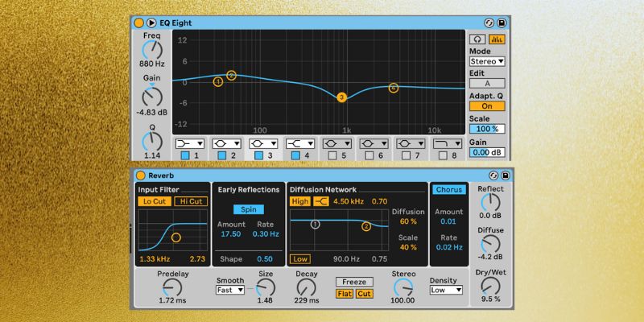
Task: Select EQ band point 3 in graph
Action: 341,97
